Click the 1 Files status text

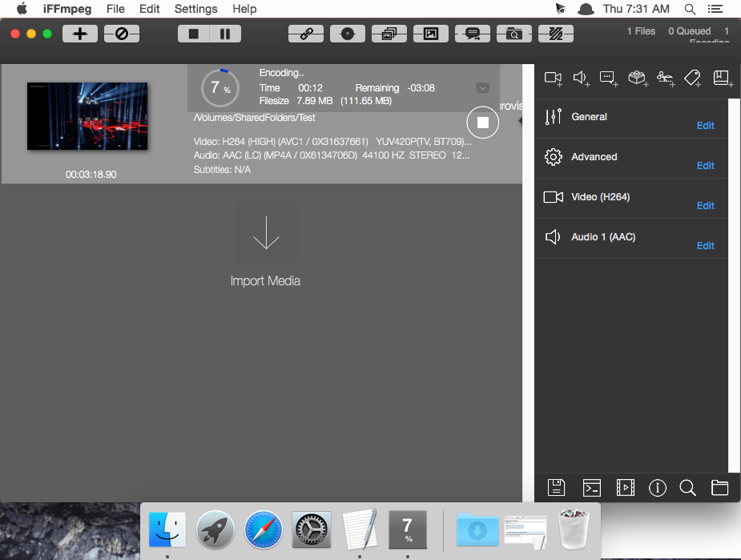coord(641,31)
